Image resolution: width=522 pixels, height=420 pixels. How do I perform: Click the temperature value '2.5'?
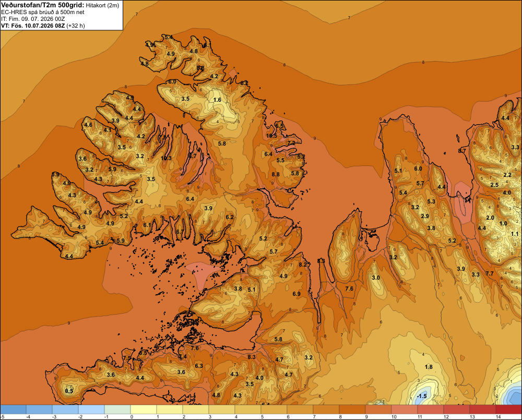494,185
